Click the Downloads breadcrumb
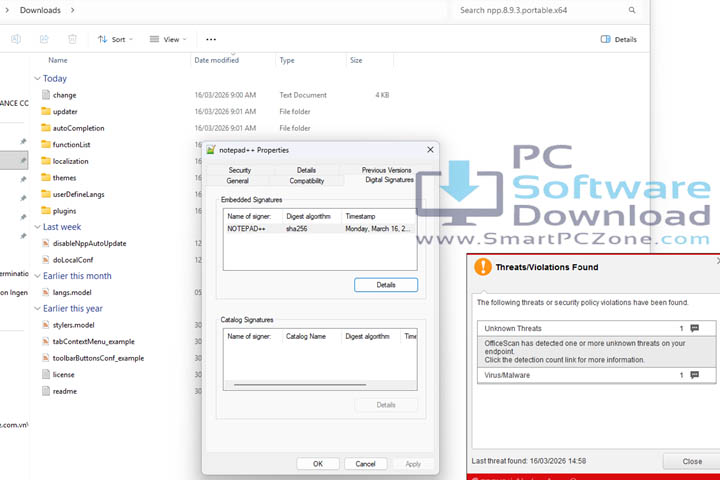 40,10
